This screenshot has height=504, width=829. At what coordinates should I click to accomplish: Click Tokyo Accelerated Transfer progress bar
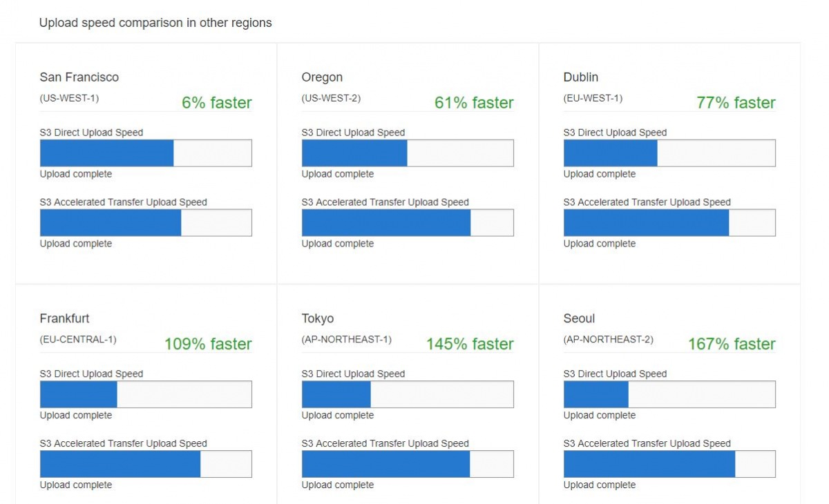(x=408, y=464)
